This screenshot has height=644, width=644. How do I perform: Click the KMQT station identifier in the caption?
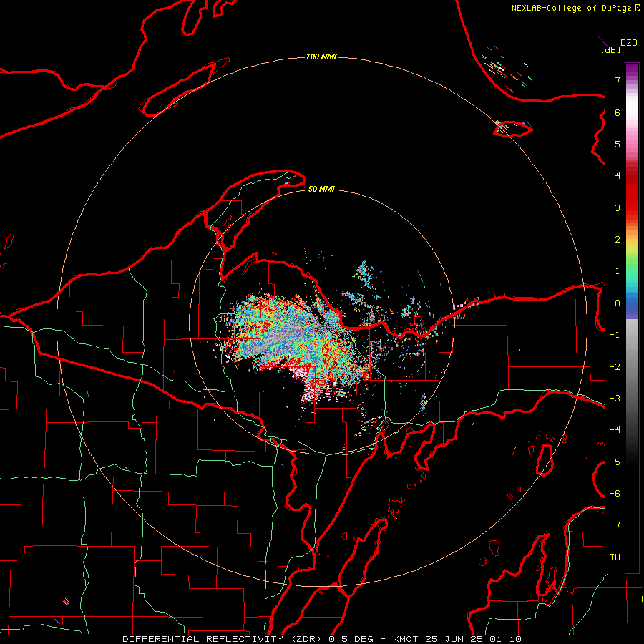[406, 639]
